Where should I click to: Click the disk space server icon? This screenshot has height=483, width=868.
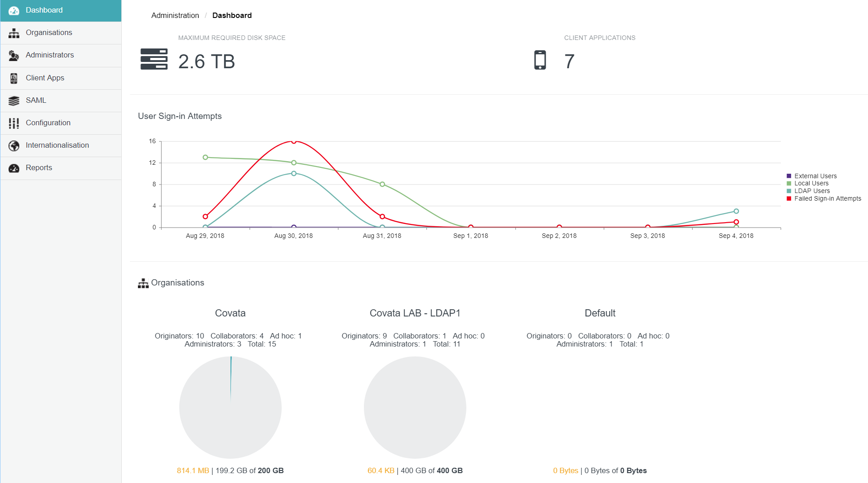coord(154,59)
